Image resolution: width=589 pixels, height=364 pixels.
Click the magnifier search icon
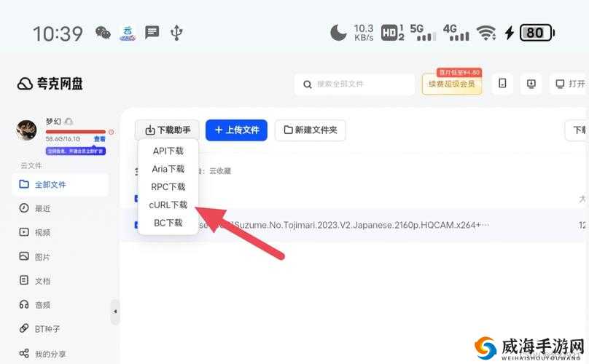pos(308,84)
